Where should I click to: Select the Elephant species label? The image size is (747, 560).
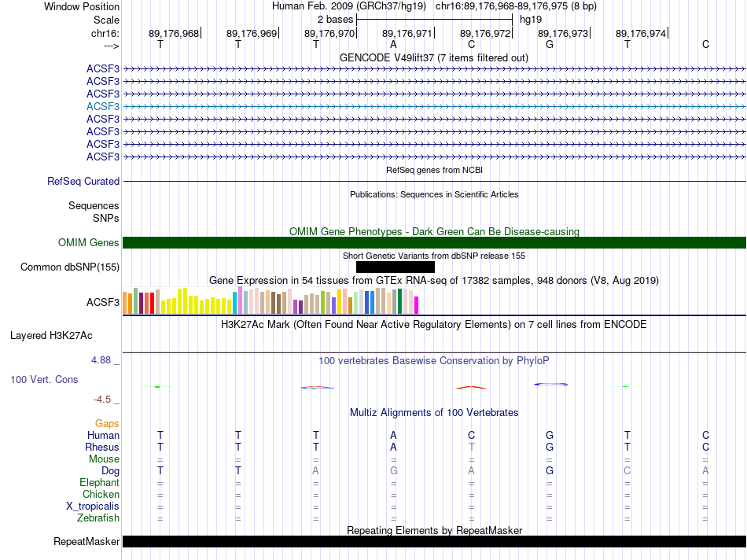point(99,482)
